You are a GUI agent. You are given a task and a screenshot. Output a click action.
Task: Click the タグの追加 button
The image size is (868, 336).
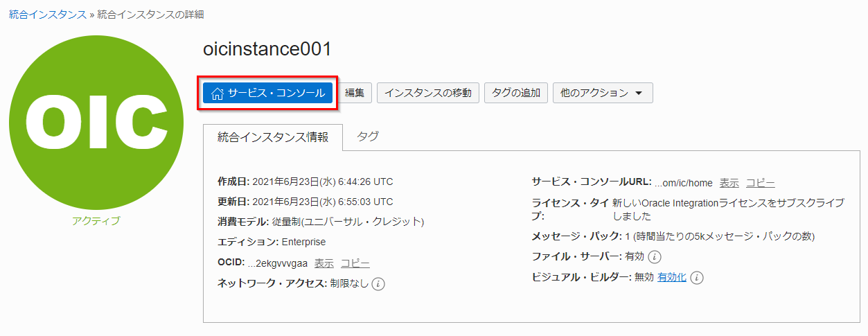(x=516, y=93)
